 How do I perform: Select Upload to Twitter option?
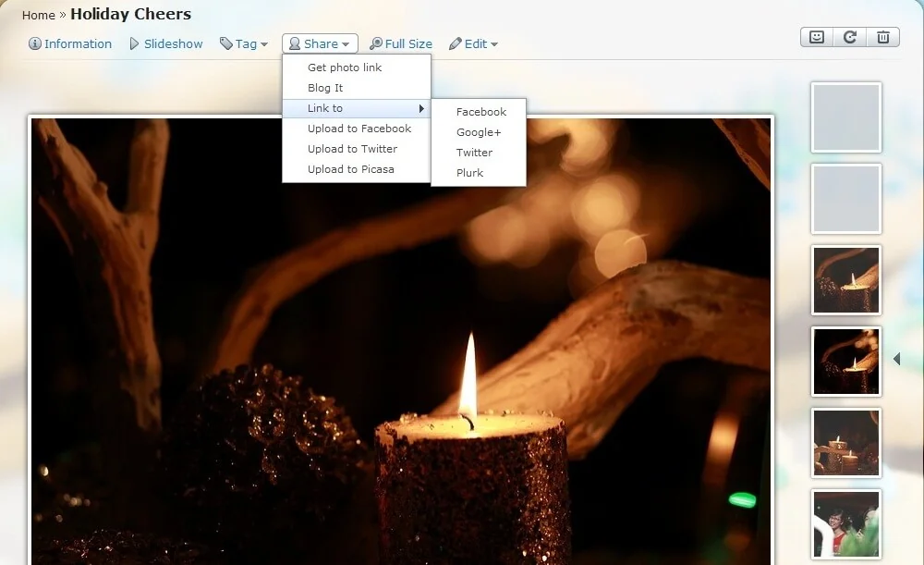point(352,149)
